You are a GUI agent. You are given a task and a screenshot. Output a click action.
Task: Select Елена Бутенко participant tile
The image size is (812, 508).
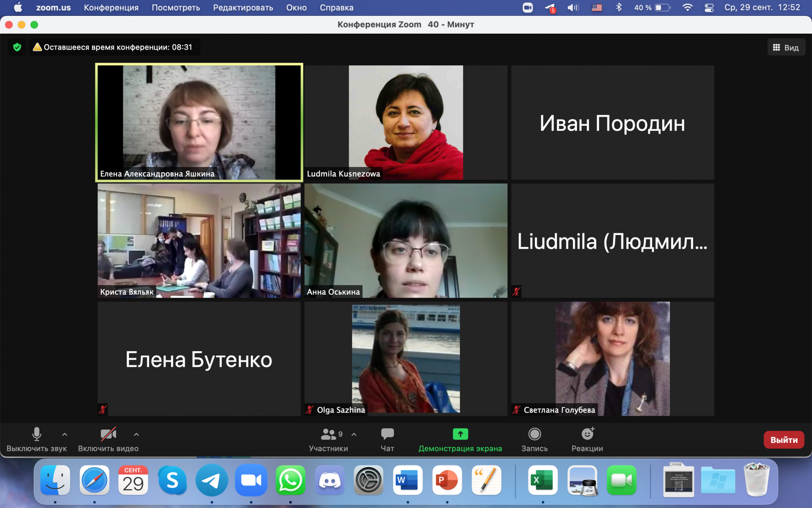click(199, 358)
